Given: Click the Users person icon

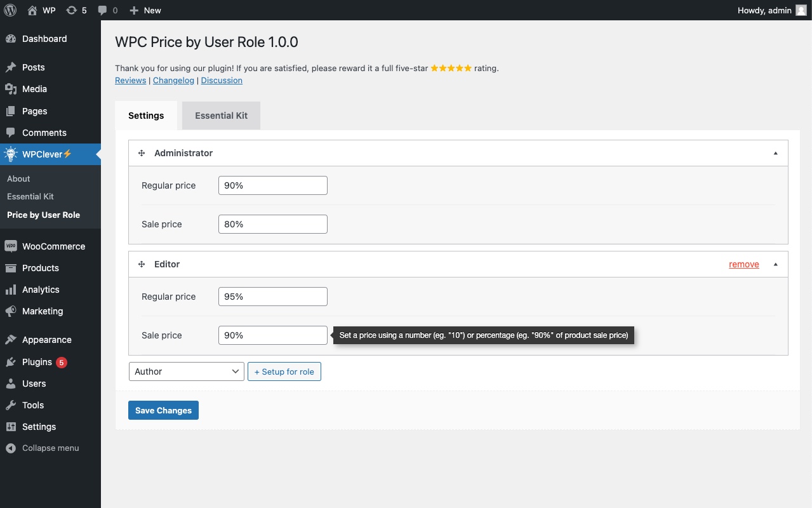Looking at the screenshot, I should pos(11,384).
